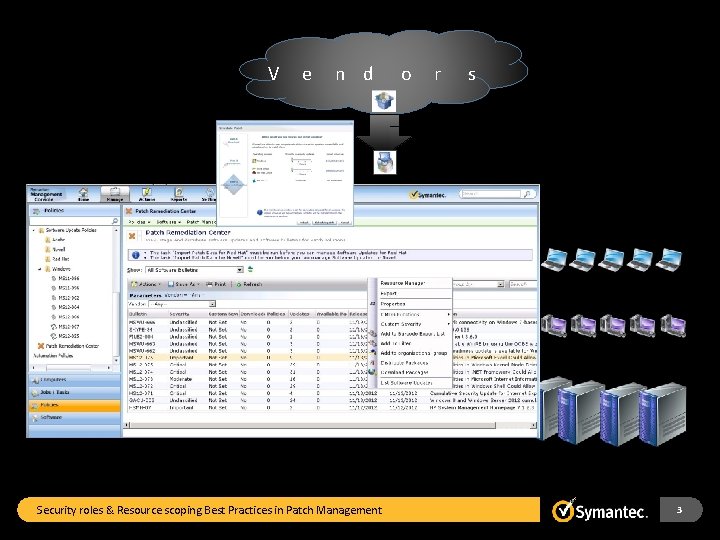Expand the Custom Severity submenu
Viewport: 720px width, 540px height.
(x=414, y=324)
